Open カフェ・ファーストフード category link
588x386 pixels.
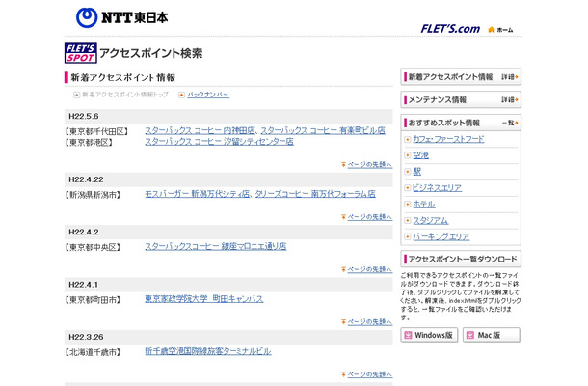[x=448, y=139]
